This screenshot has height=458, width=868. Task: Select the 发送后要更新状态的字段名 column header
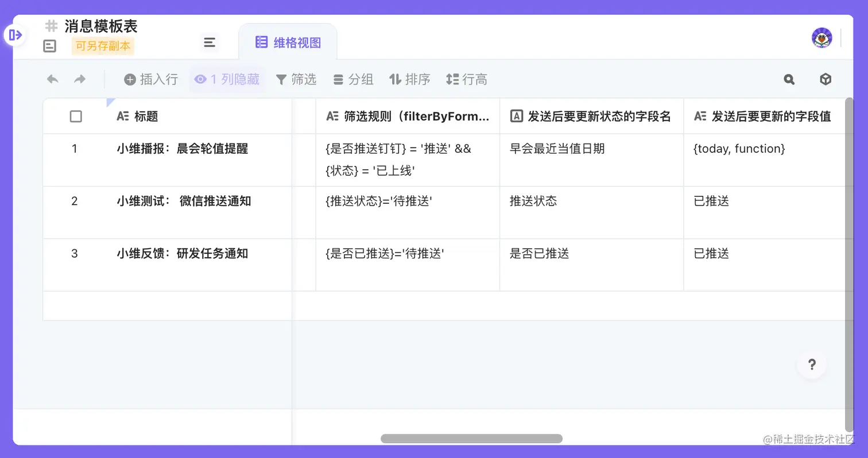point(592,117)
